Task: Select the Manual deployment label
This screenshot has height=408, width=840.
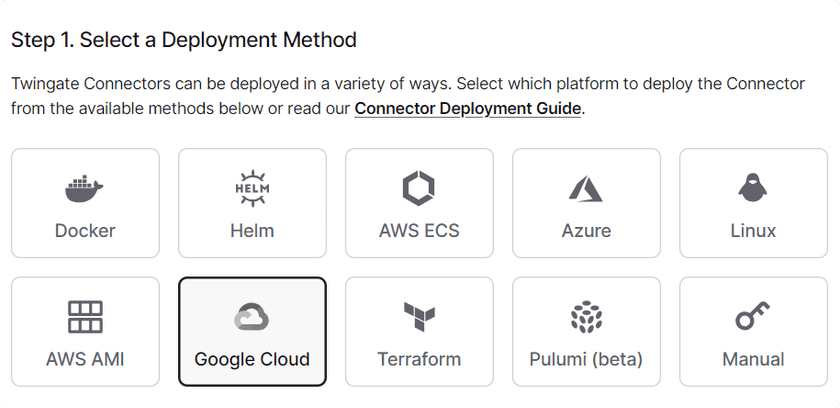Action: [753, 359]
